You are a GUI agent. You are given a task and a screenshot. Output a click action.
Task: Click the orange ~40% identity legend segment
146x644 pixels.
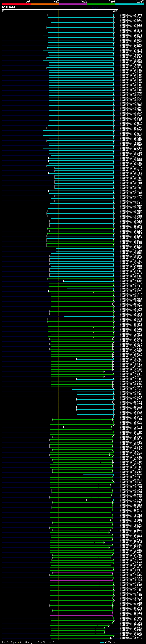(x=45, y=4)
